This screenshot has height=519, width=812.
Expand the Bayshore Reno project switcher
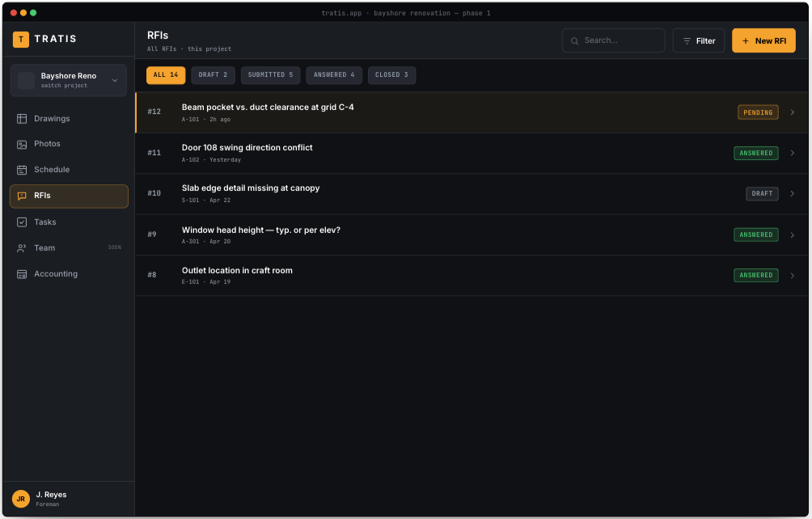click(x=115, y=81)
